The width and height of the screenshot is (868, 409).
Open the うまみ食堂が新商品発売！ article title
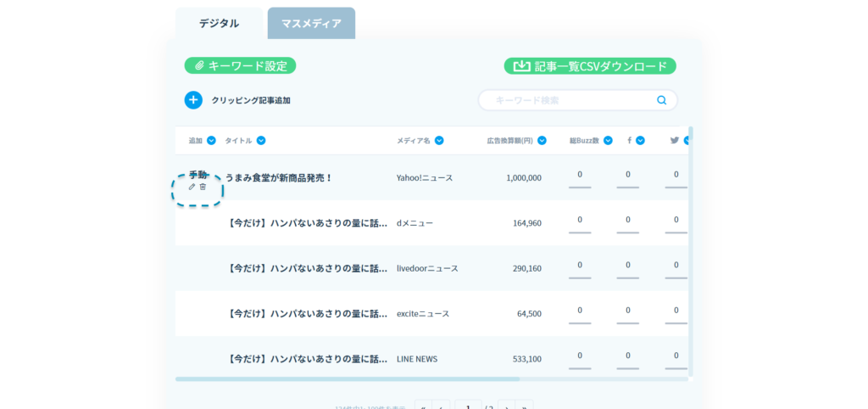tap(279, 178)
